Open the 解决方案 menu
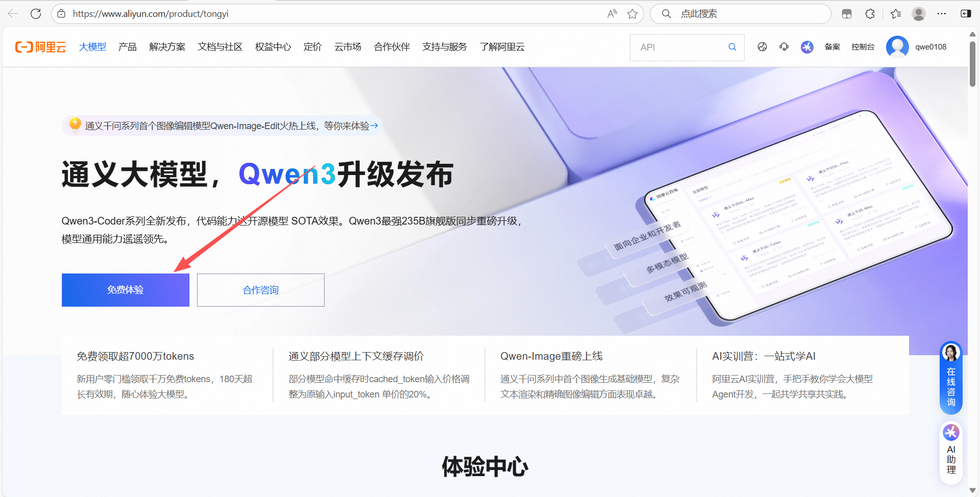The width and height of the screenshot is (980, 497). tap(167, 47)
